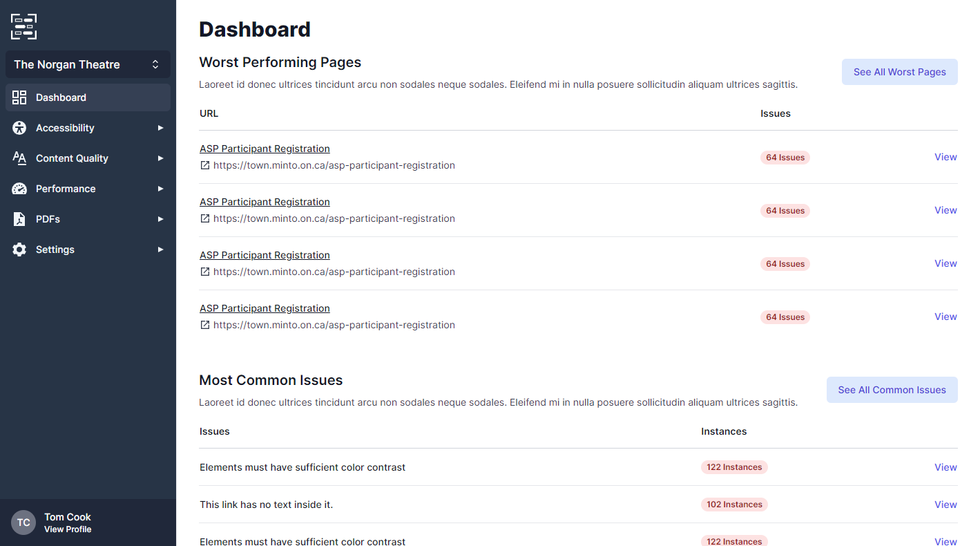The width and height of the screenshot is (980, 546).
Task: Click the Performance gauge icon
Action: pyautogui.click(x=19, y=189)
